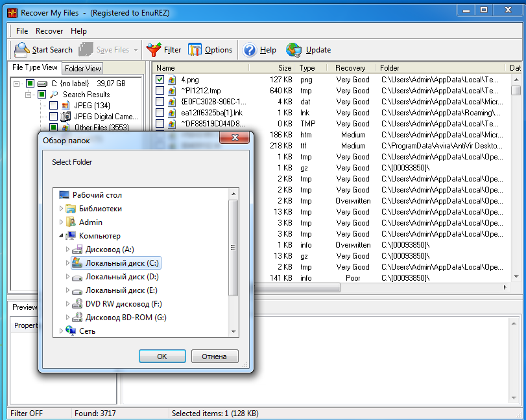526x420 pixels.
Task: Switch to the Preview tab
Action: coord(24,307)
